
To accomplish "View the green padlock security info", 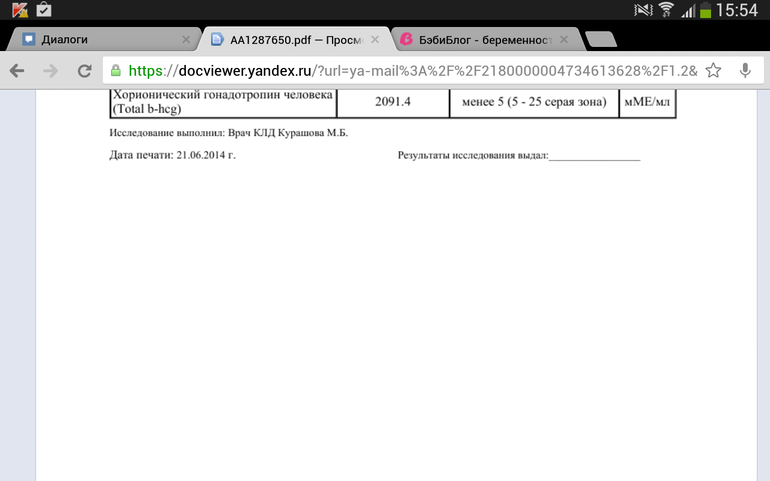I will pyautogui.click(x=116, y=71).
